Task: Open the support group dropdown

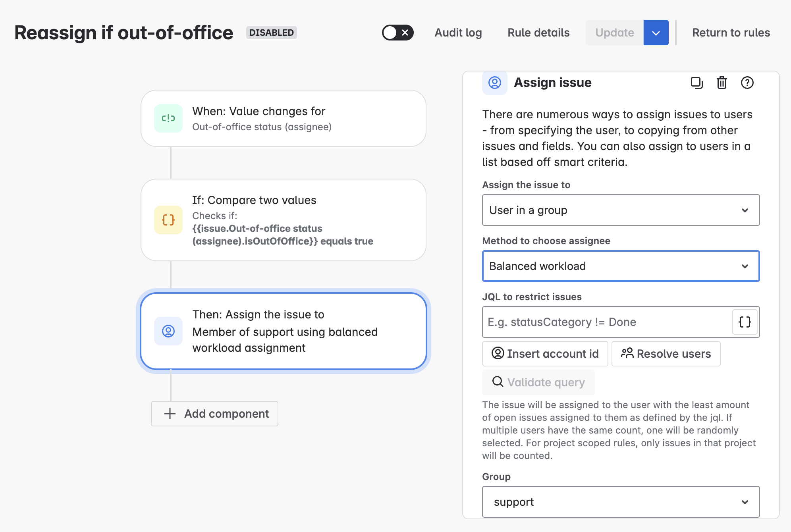Action: click(621, 502)
